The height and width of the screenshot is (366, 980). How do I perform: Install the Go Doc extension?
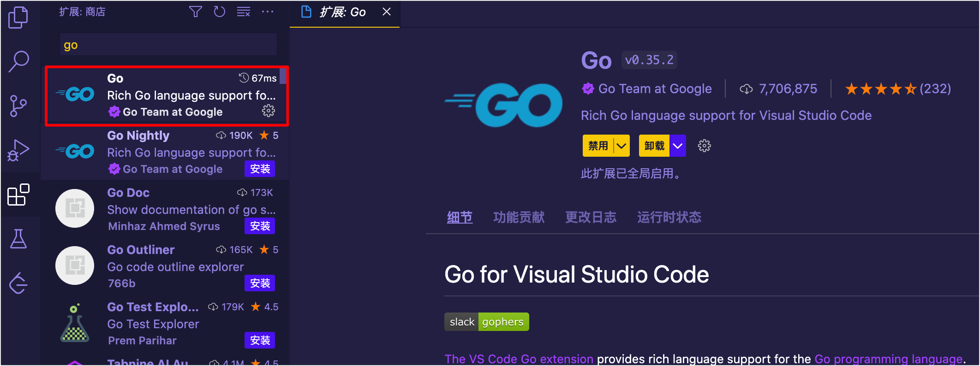point(260,226)
